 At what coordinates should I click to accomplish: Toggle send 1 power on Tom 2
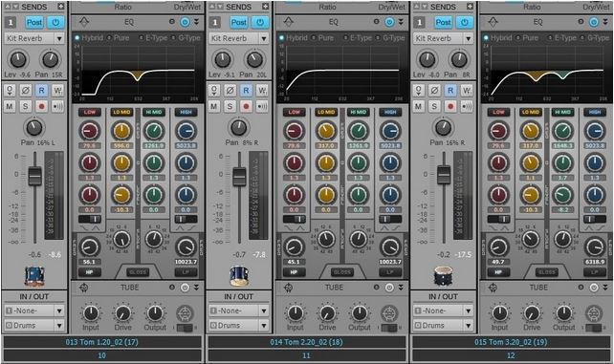(260, 23)
